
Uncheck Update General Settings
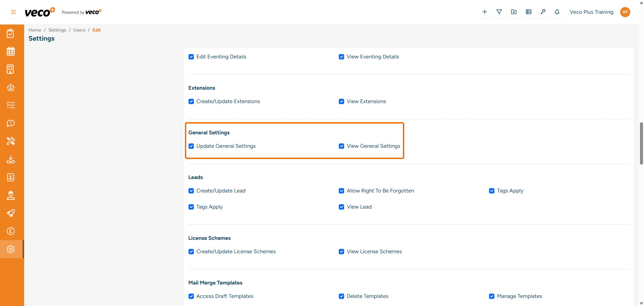(x=191, y=146)
